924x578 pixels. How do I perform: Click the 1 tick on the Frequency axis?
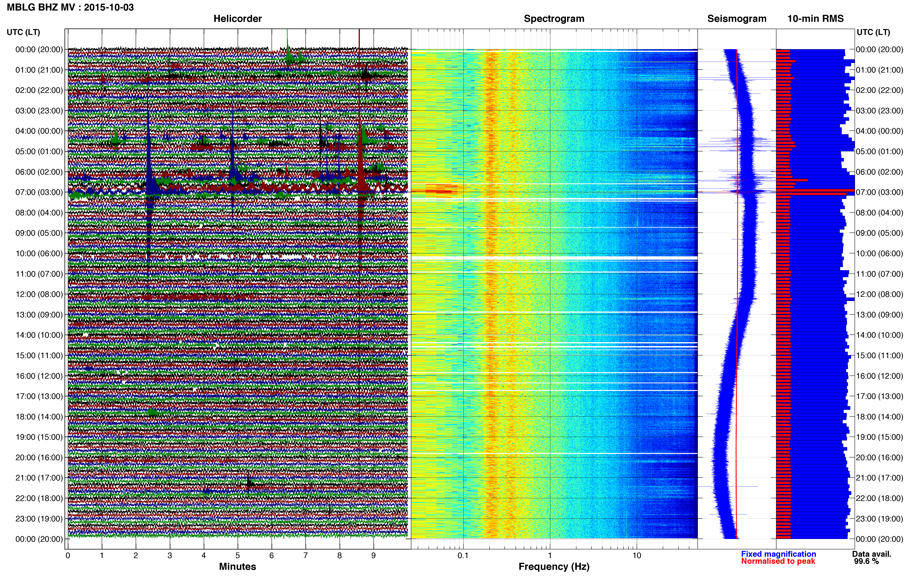pyautogui.click(x=550, y=555)
